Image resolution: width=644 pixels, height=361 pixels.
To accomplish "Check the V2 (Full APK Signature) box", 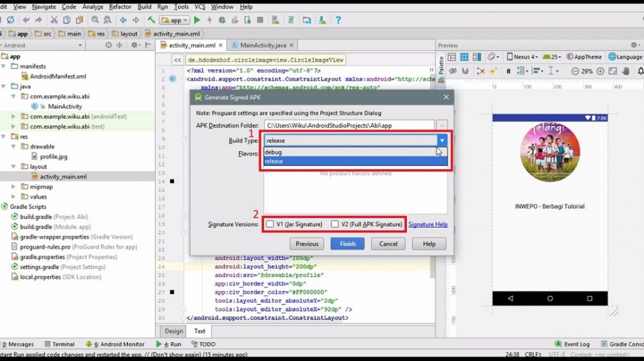I will click(335, 224).
